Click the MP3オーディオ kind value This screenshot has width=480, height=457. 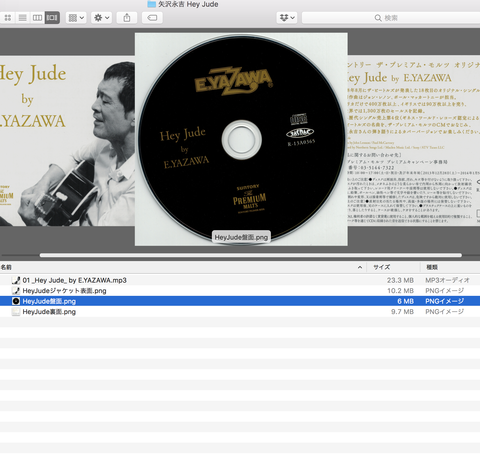point(447,280)
